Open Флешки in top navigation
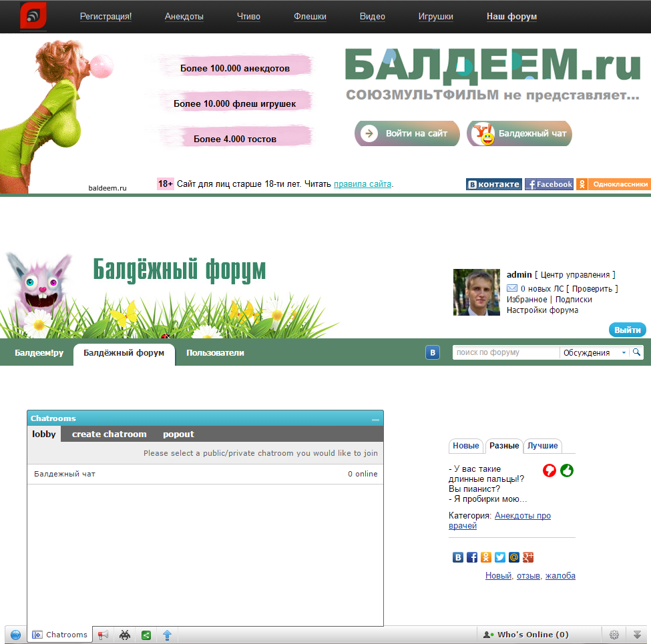The image size is (651, 644). click(310, 17)
